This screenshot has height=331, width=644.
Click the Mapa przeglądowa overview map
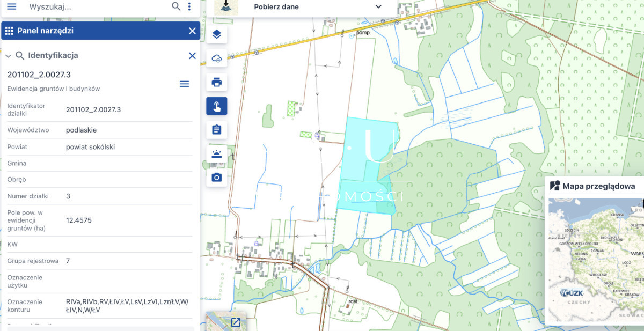click(x=596, y=260)
